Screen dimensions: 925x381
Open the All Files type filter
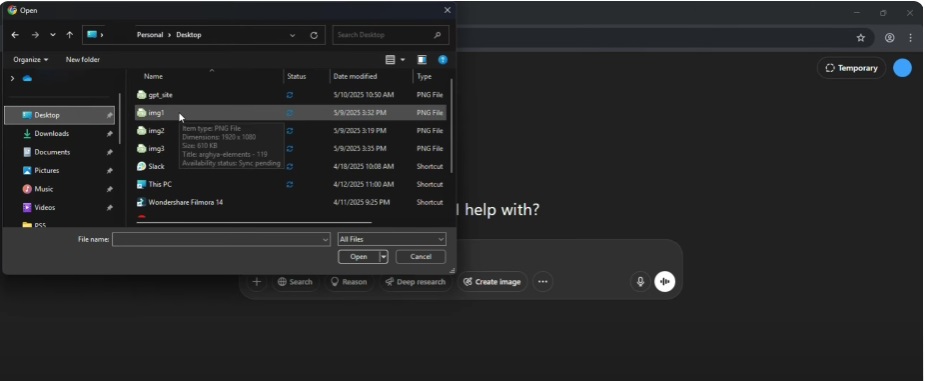[392, 239]
